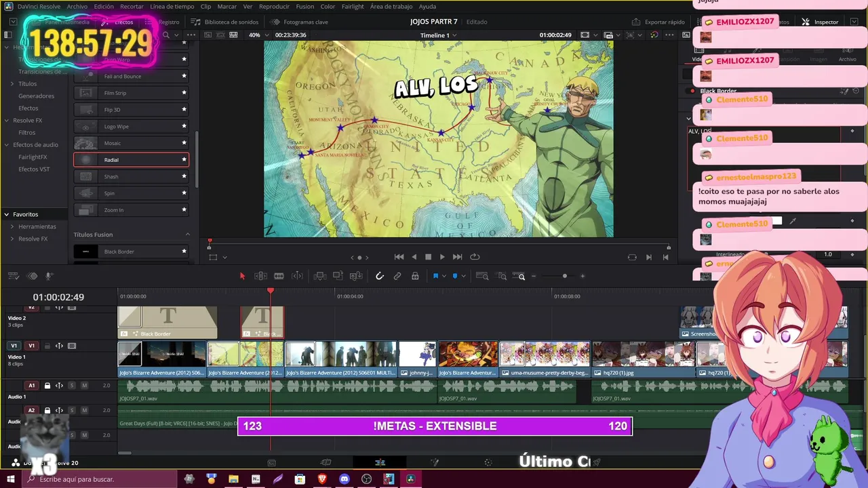Open the marker color dropdown arrow

(x=463, y=277)
